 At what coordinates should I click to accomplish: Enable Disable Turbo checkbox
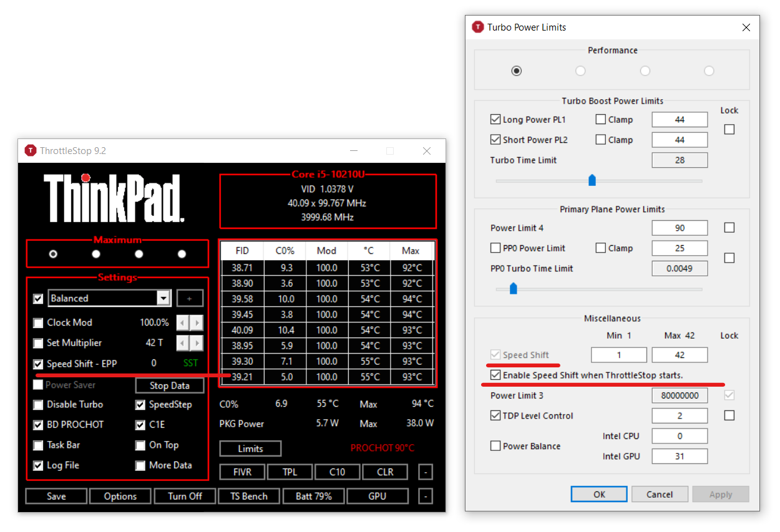38,404
